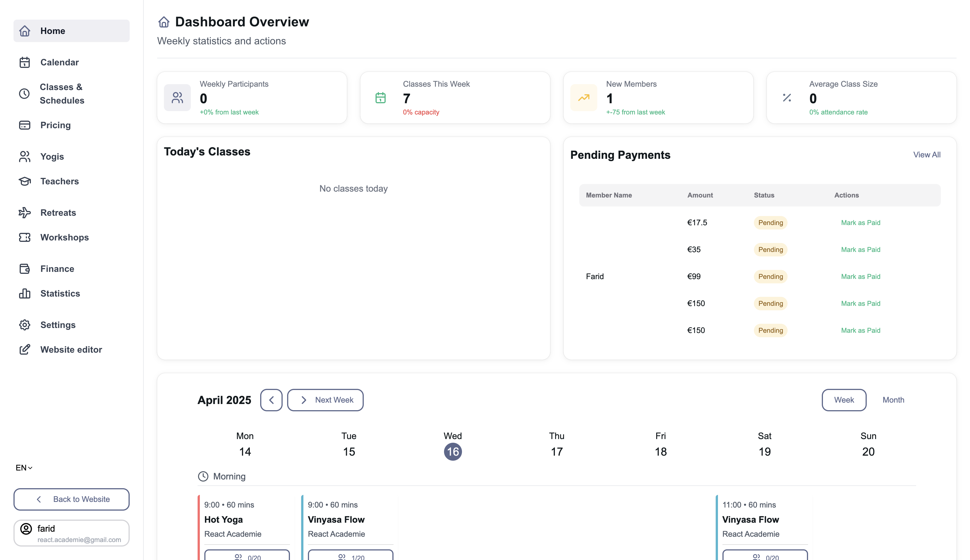Switch calendar to Month view
The height and width of the screenshot is (560, 970).
coord(893,400)
